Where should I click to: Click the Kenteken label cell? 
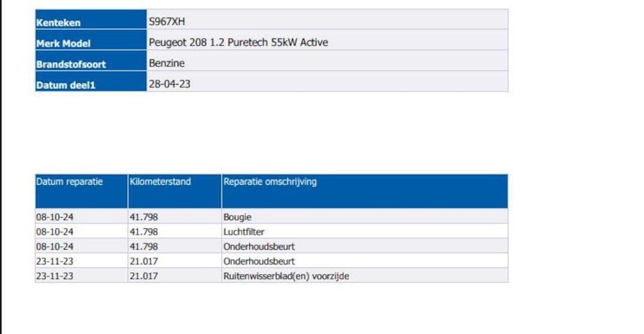(58, 22)
